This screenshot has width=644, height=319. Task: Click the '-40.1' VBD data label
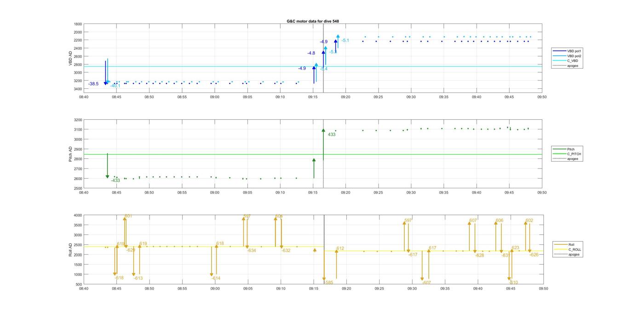(115, 86)
